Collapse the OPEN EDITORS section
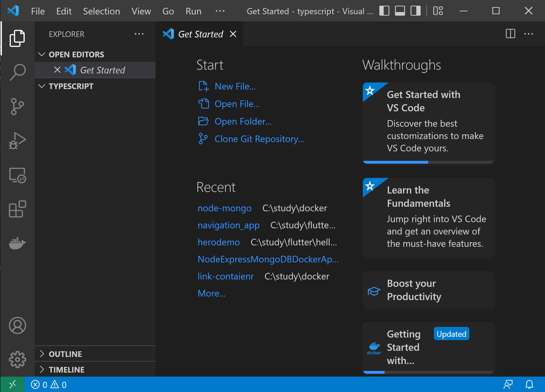This screenshot has height=392, width=545. point(76,54)
